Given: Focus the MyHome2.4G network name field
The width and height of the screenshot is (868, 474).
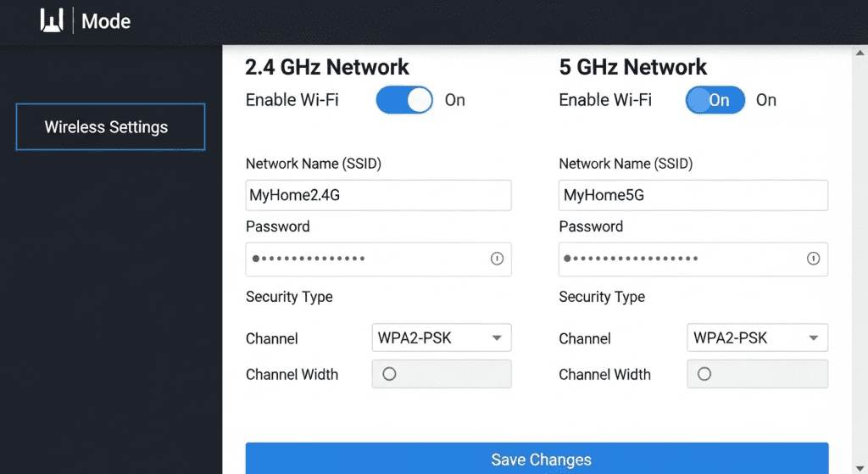Looking at the screenshot, I should point(378,195).
